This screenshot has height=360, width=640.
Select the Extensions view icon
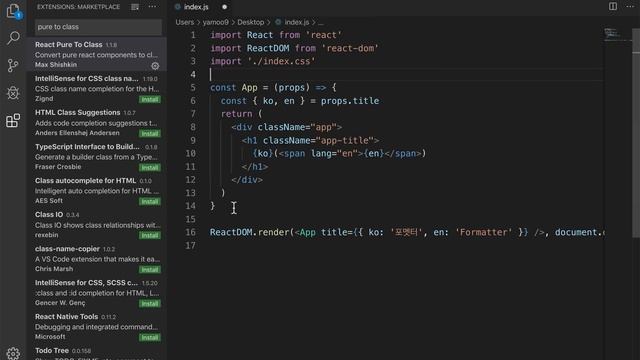coord(13,120)
